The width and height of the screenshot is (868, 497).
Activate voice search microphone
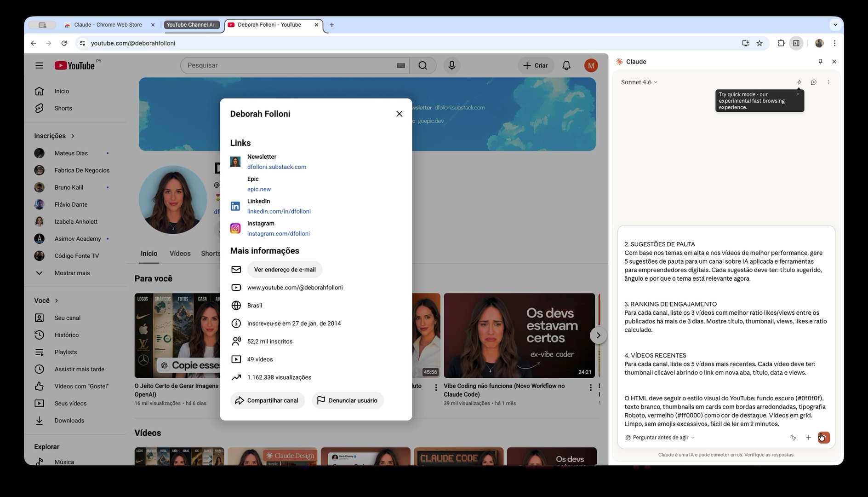[x=451, y=65]
